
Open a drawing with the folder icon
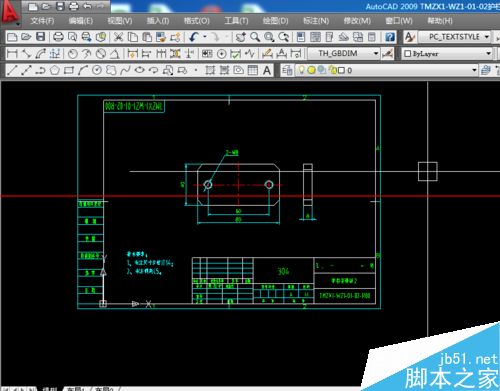point(26,37)
